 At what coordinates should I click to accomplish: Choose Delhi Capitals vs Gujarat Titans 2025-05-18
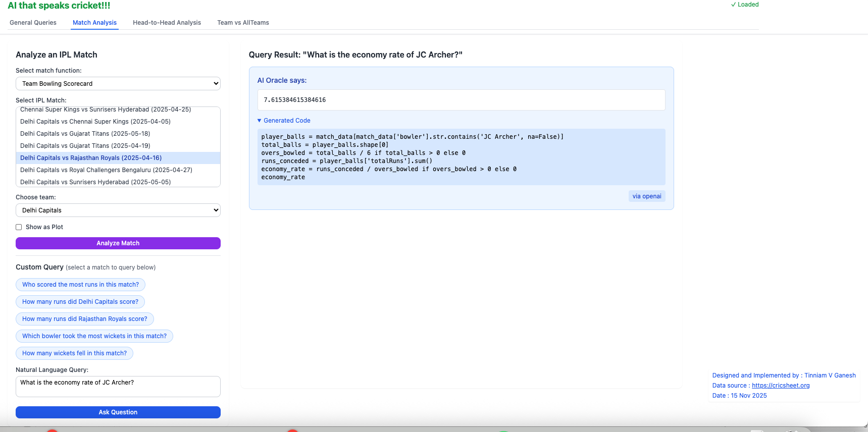[x=85, y=134]
